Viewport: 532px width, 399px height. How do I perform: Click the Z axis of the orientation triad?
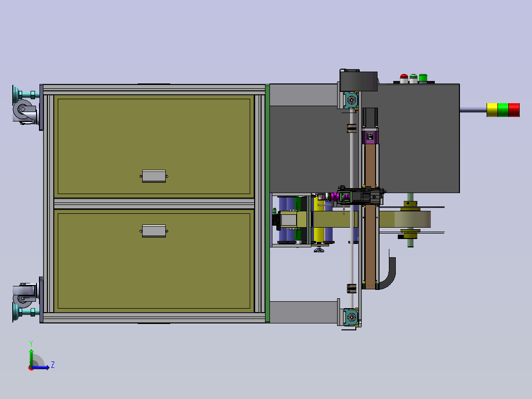[x=41, y=367]
